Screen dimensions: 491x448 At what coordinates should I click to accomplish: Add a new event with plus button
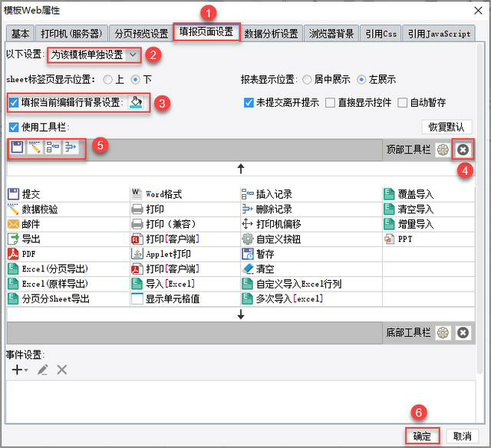(x=18, y=370)
